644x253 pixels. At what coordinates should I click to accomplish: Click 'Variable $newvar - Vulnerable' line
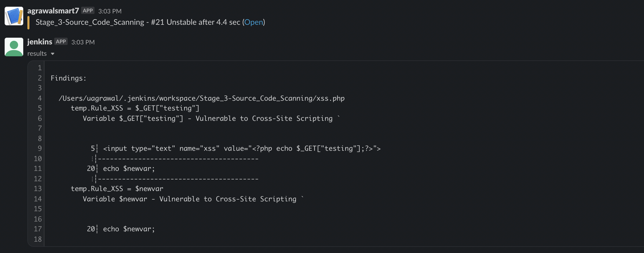[193, 199]
